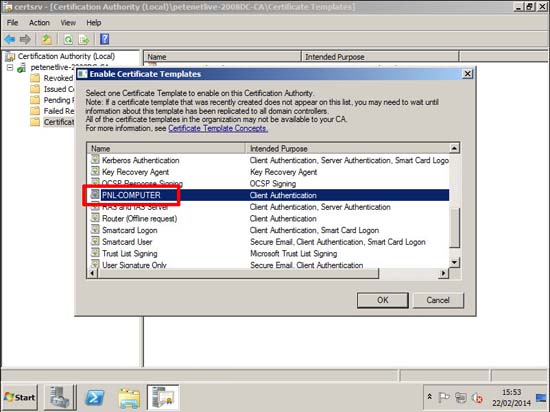Select the Smartcard Logon template

(129, 230)
